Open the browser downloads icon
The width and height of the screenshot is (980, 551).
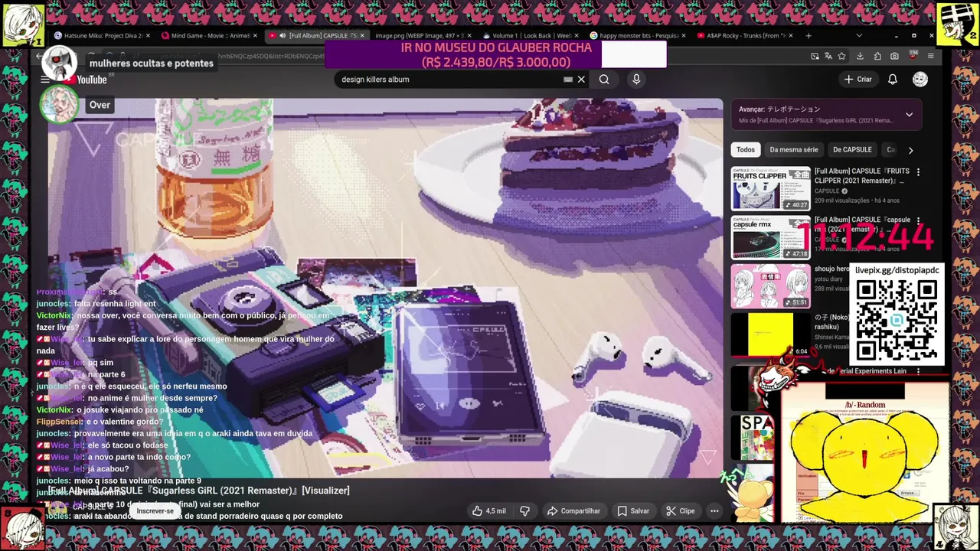point(860,56)
